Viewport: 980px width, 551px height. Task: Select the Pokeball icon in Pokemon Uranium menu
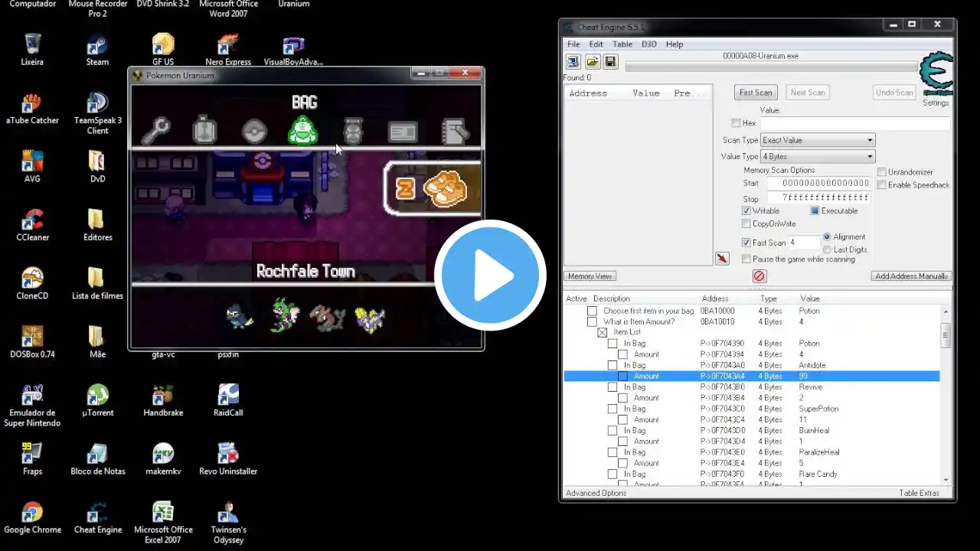coord(254,131)
